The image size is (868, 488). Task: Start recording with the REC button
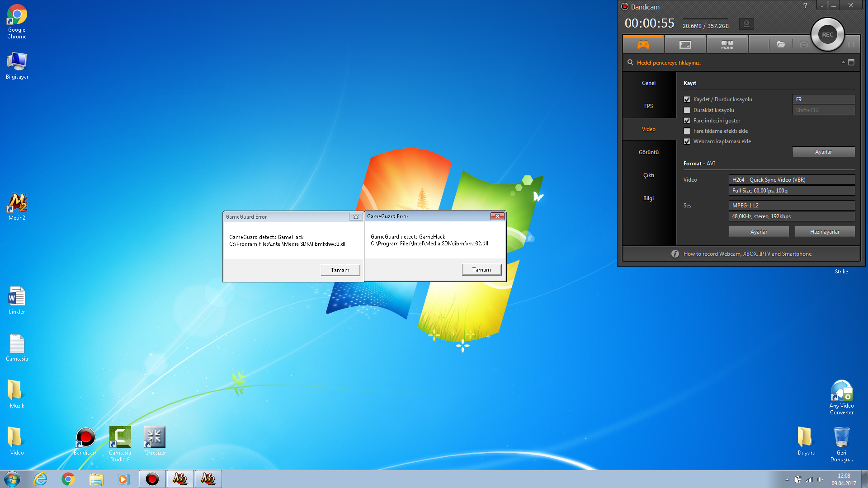coord(828,35)
